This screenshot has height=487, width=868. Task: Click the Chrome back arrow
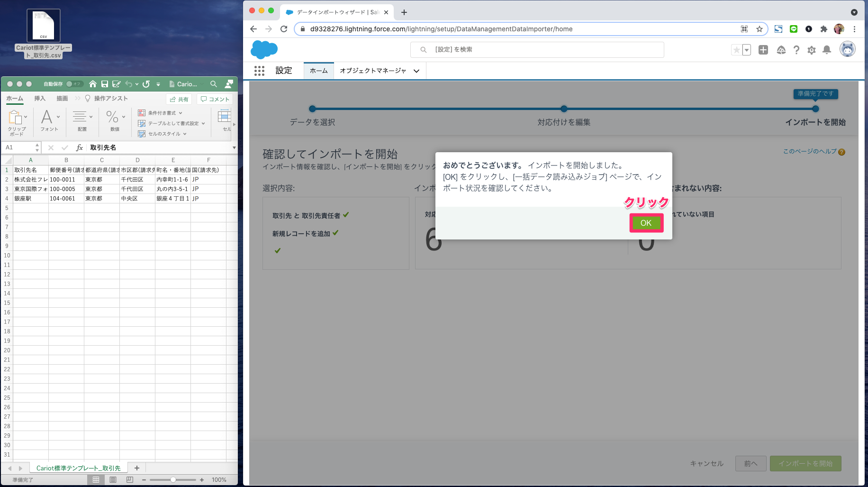click(x=253, y=29)
